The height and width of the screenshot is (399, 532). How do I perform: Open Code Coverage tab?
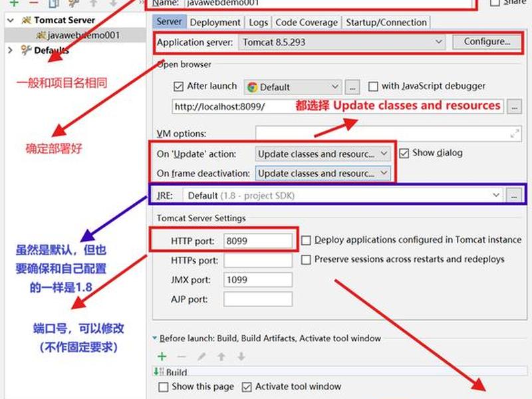pyautogui.click(x=307, y=23)
